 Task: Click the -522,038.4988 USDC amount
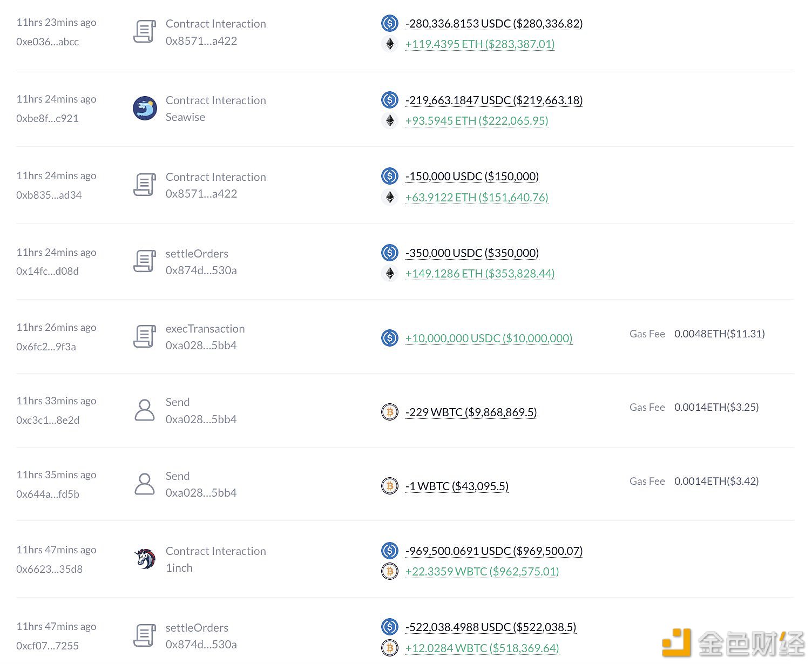(x=491, y=627)
